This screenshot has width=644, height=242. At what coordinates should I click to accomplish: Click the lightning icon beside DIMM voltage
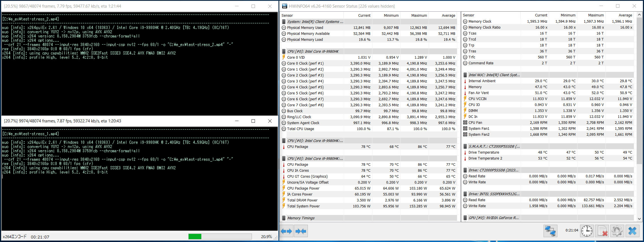pyautogui.click(x=465, y=111)
